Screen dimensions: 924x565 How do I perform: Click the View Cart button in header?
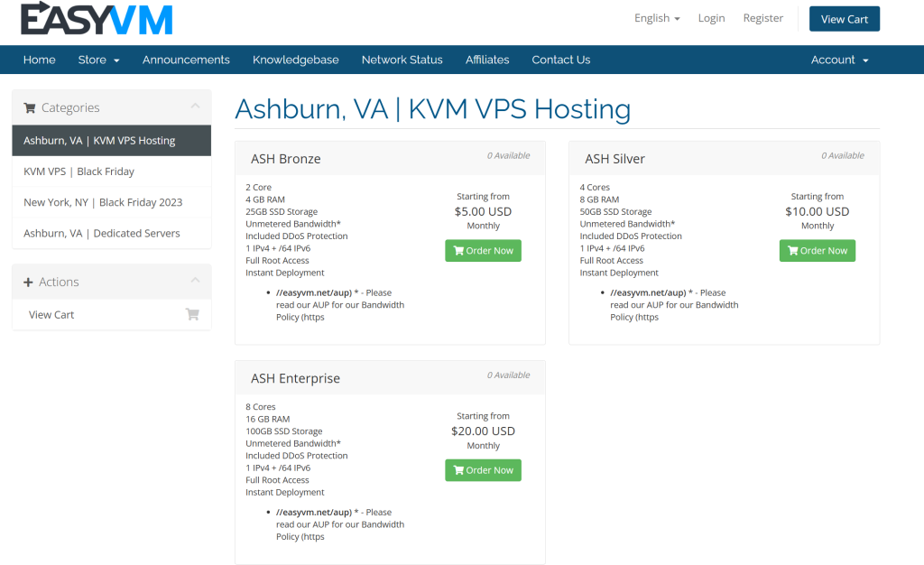[845, 19]
